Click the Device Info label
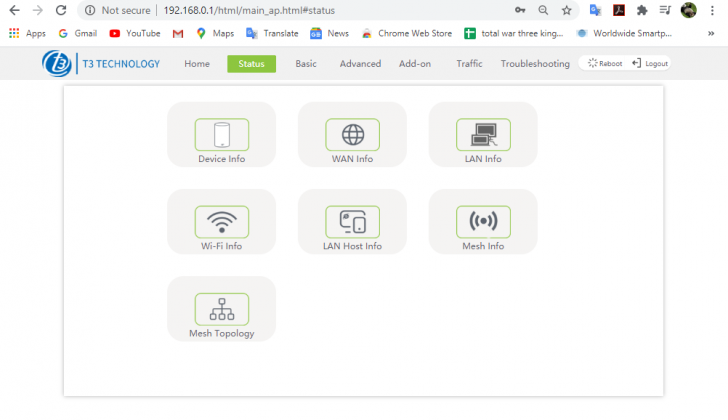Viewport: 728px width, 420px height. 221,159
